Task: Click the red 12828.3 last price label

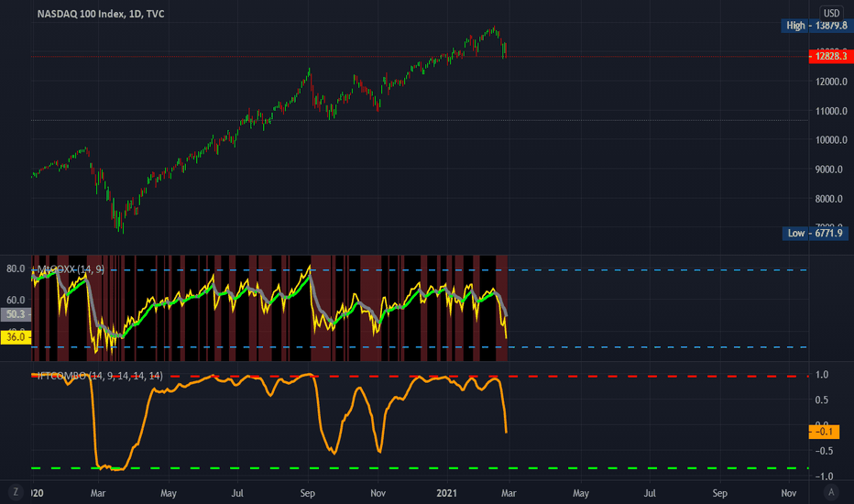Action: pos(831,56)
